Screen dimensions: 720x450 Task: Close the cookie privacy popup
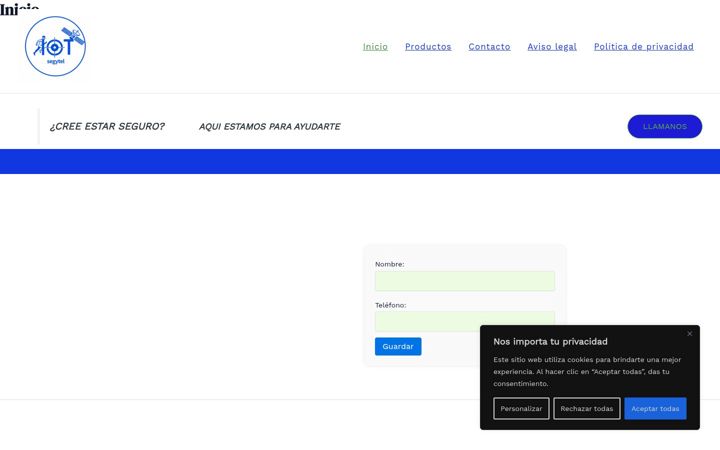(x=689, y=334)
